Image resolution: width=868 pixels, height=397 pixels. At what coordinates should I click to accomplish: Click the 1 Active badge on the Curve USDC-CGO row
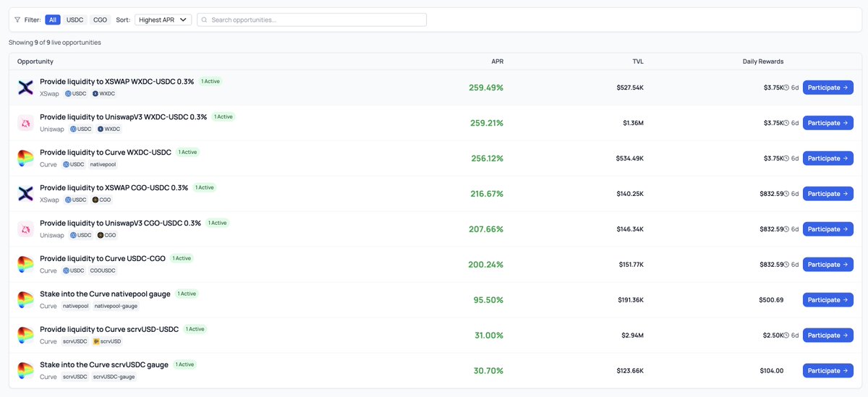pyautogui.click(x=182, y=258)
